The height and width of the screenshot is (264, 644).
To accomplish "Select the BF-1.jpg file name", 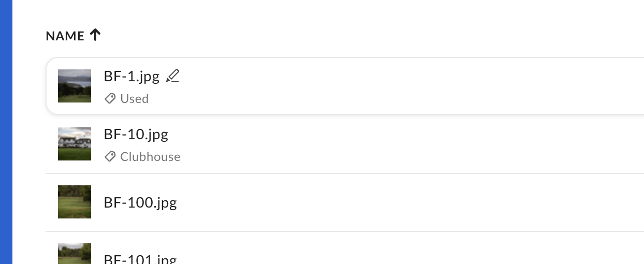I will 131,76.
